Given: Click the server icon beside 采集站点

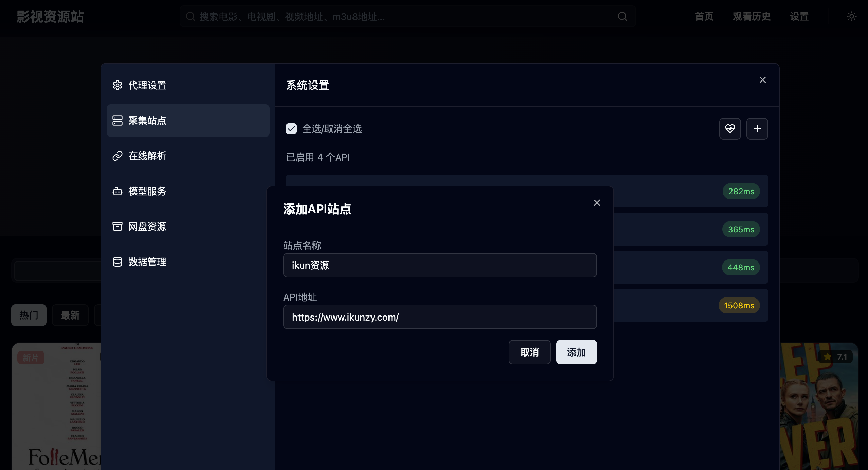Looking at the screenshot, I should (x=117, y=121).
